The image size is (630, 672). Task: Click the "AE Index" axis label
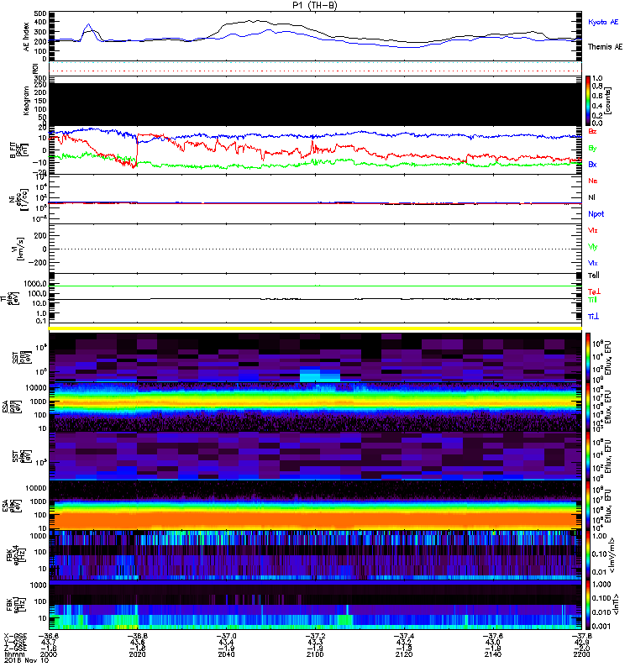[27, 37]
